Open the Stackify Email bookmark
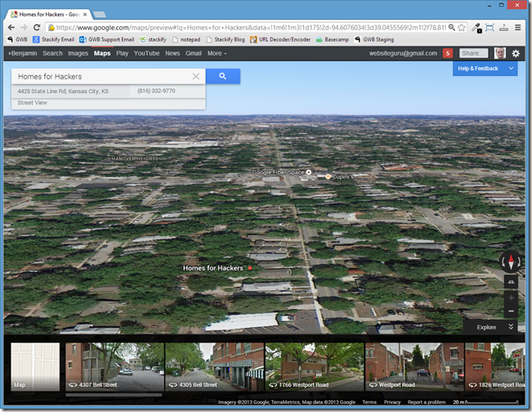The height and width of the screenshot is (412, 532). [x=54, y=39]
